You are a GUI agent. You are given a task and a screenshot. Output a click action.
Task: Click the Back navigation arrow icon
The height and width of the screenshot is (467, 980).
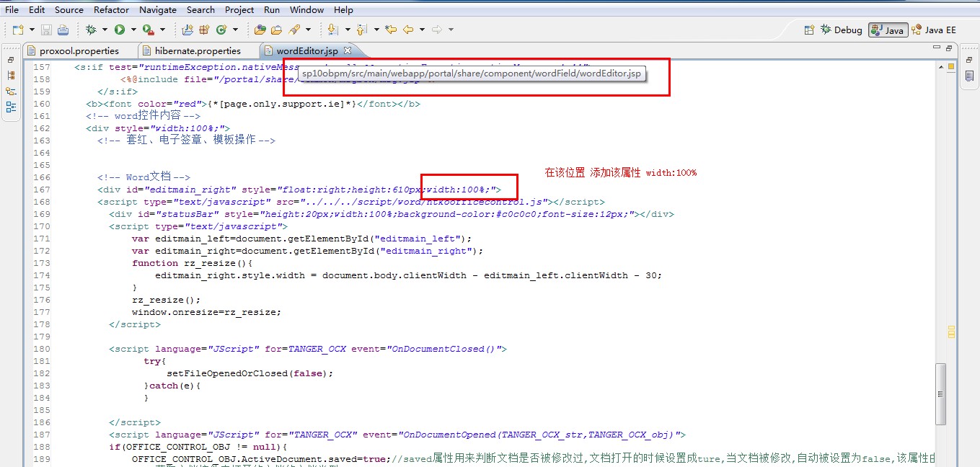pyautogui.click(x=408, y=30)
